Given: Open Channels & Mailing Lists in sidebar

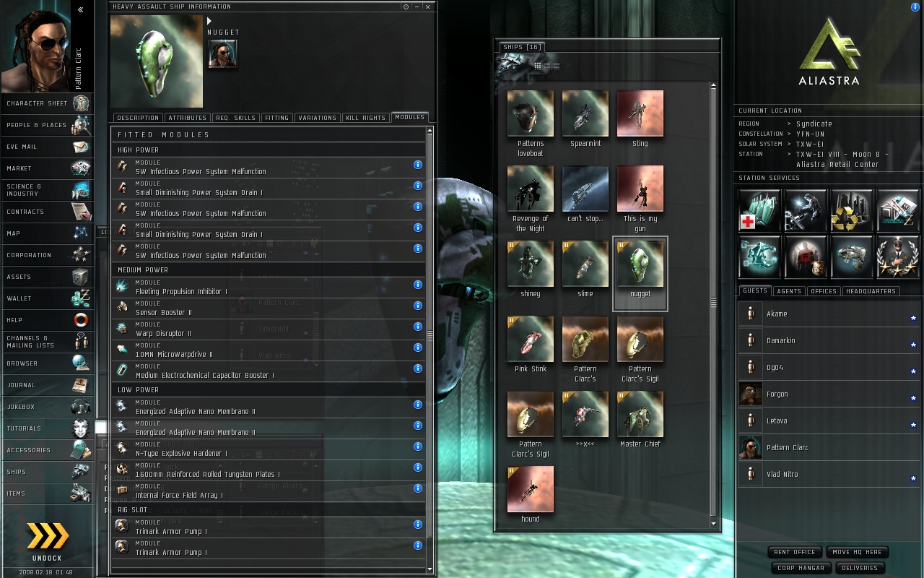Looking at the screenshot, I should 47,342.
